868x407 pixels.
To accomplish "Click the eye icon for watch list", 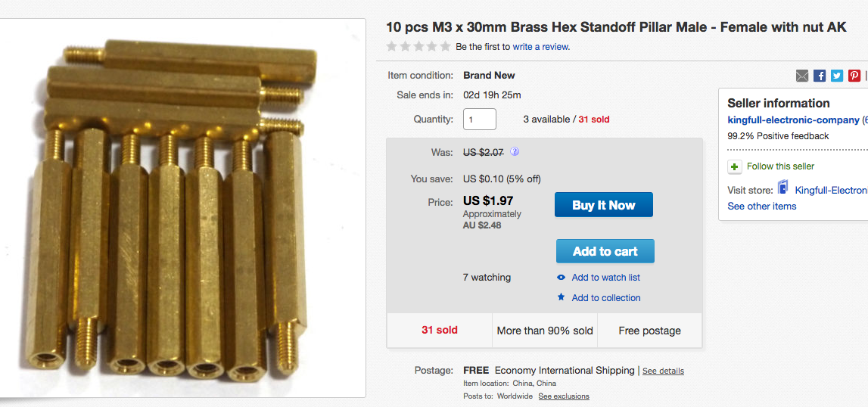I will (x=561, y=278).
